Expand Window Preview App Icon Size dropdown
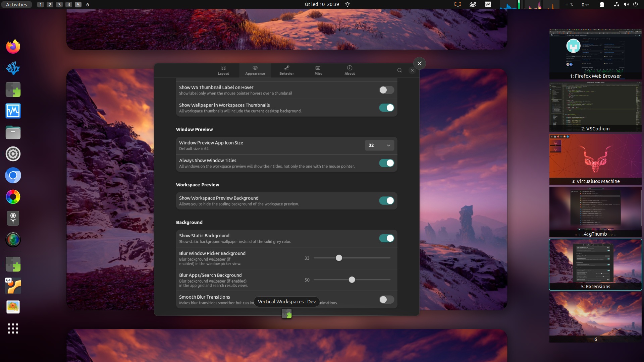The width and height of the screenshot is (644, 362). pyautogui.click(x=379, y=145)
